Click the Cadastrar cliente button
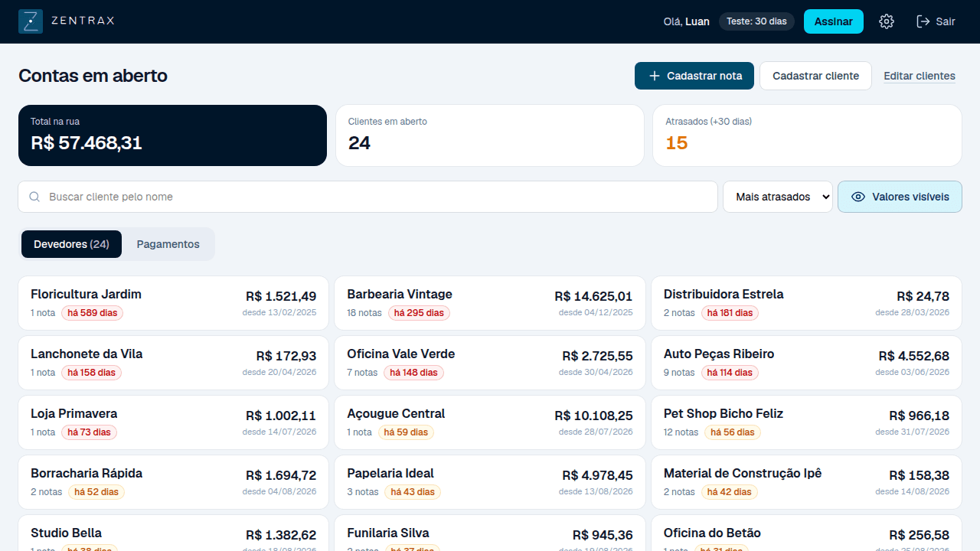Image resolution: width=980 pixels, height=551 pixels. pos(815,76)
